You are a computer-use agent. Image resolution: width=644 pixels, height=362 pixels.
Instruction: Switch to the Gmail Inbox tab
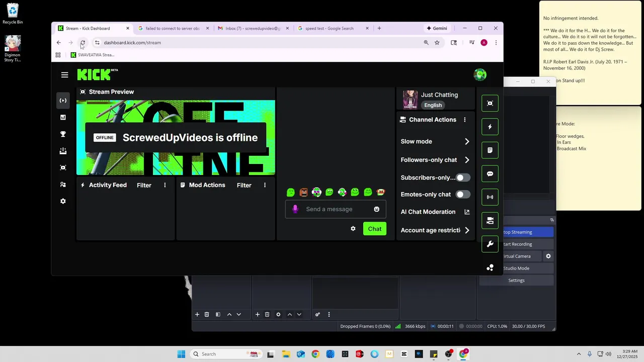point(254,28)
